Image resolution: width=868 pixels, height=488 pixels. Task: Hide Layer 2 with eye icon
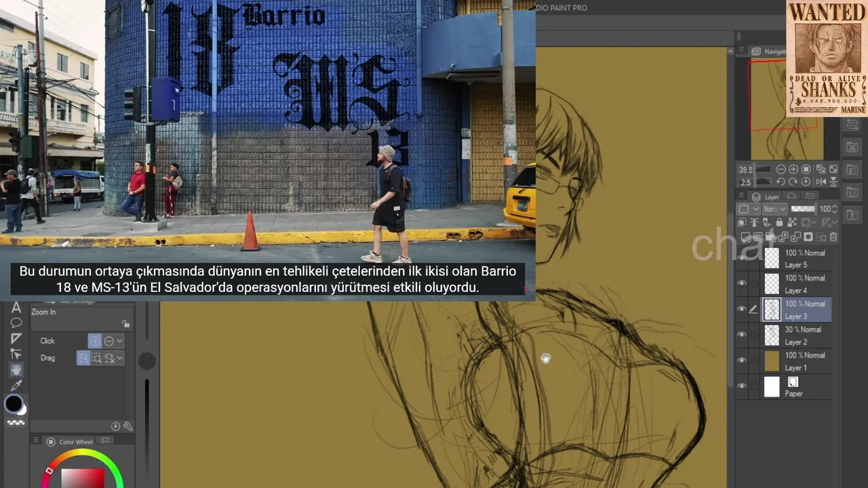(x=742, y=335)
